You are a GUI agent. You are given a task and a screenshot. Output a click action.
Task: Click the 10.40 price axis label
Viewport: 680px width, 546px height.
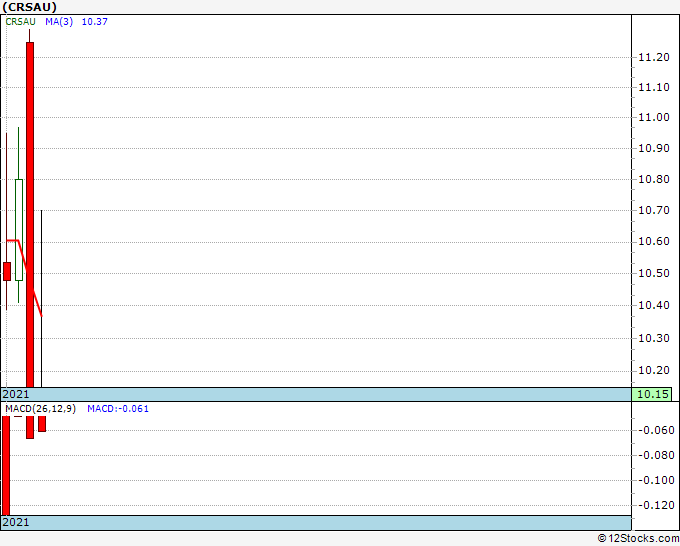click(x=654, y=305)
